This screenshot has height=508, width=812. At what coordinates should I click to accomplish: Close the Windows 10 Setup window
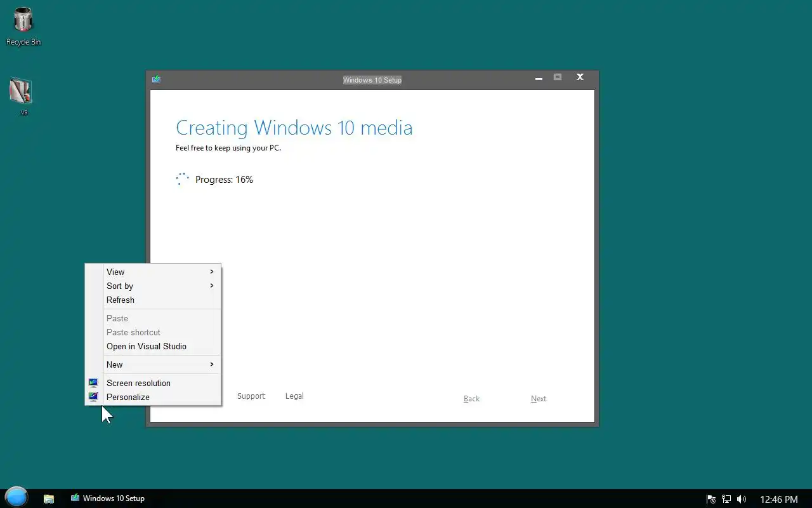(580, 77)
